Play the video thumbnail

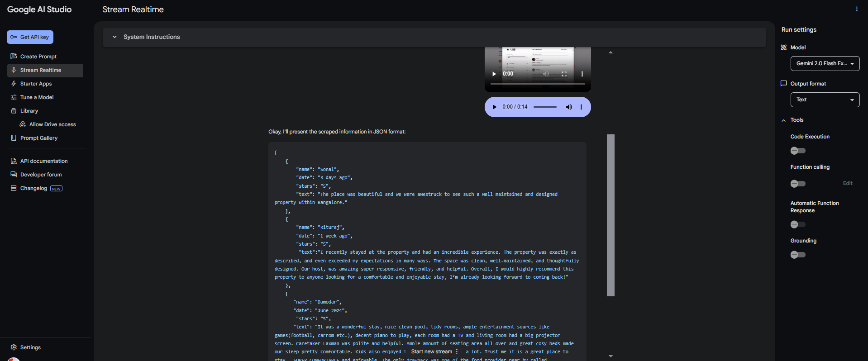coord(494,74)
